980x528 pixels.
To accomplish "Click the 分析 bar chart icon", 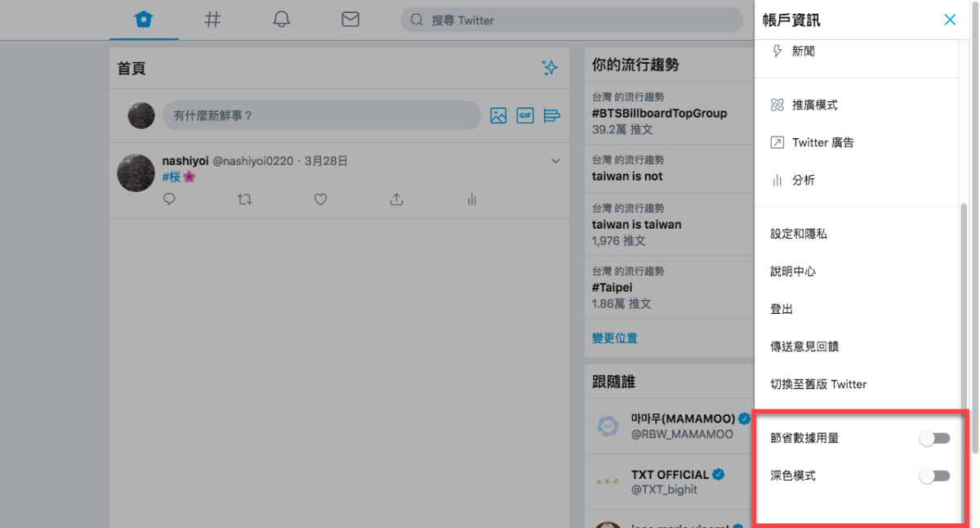I will (x=777, y=180).
